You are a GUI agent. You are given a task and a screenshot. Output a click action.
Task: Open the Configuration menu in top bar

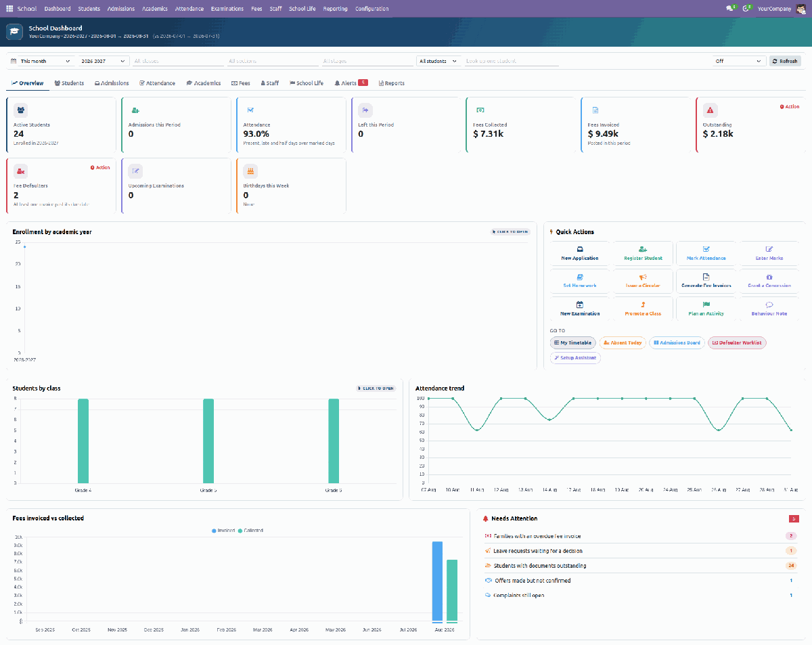[372, 9]
